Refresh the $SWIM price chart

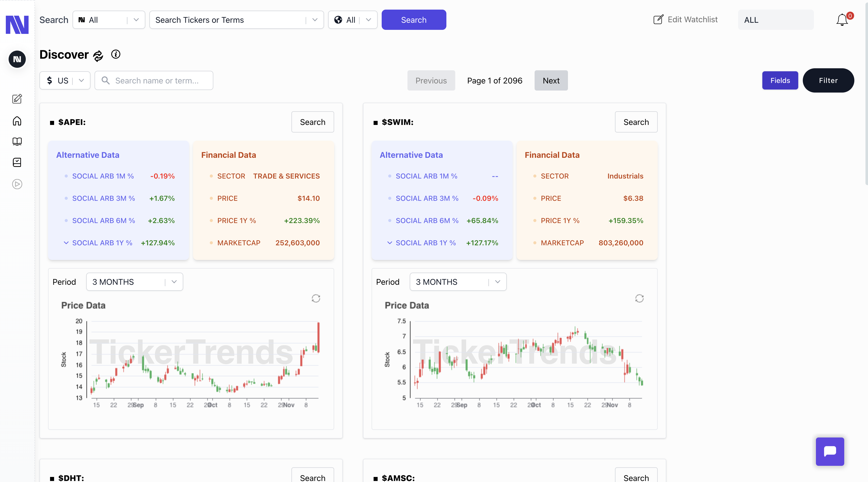[x=639, y=298]
